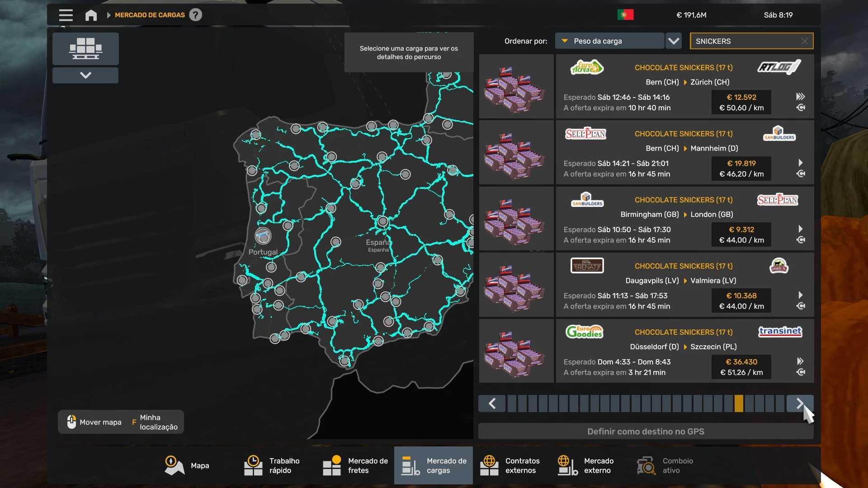Go to the home screen icon
The width and height of the screenshot is (868, 488).
coord(91,15)
